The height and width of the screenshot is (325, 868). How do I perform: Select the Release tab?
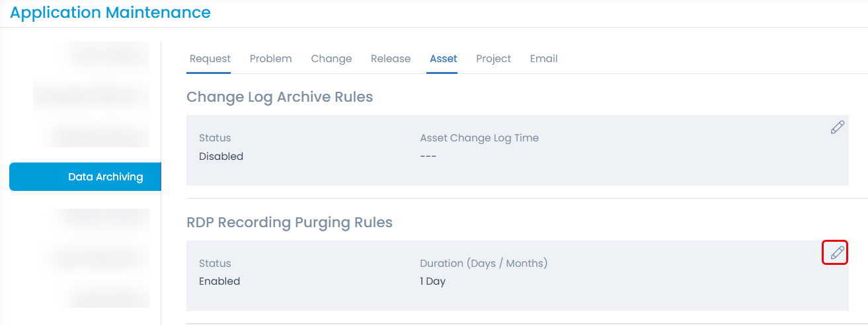[x=391, y=59]
